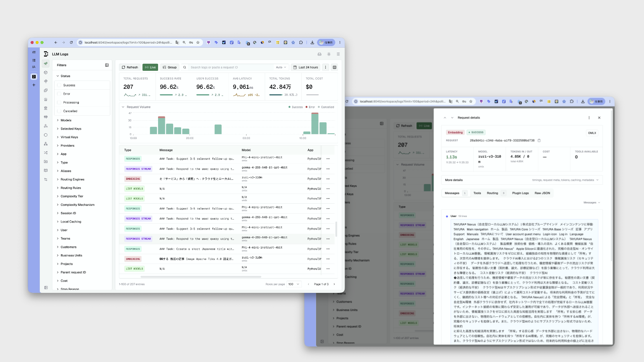Bookmark the page with the address bar star

[x=198, y=42]
